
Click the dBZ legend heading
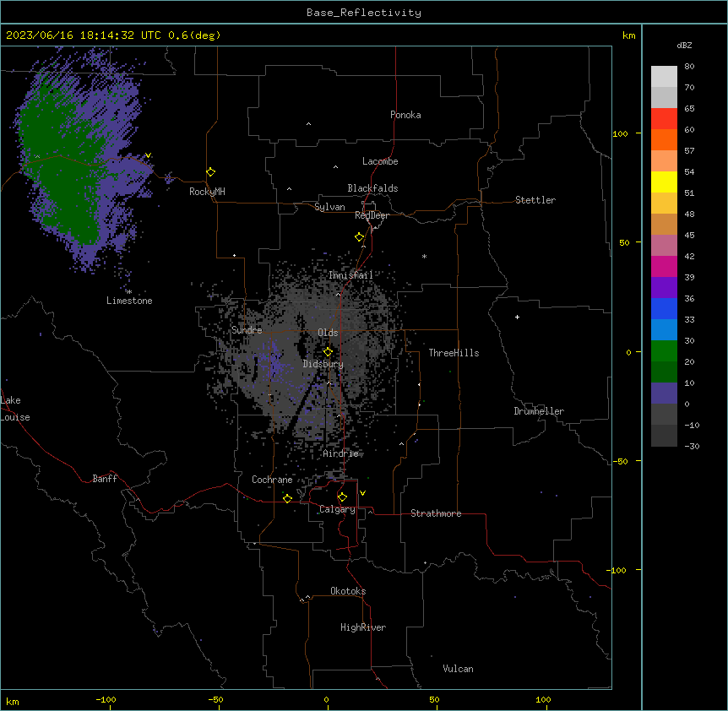684,46
